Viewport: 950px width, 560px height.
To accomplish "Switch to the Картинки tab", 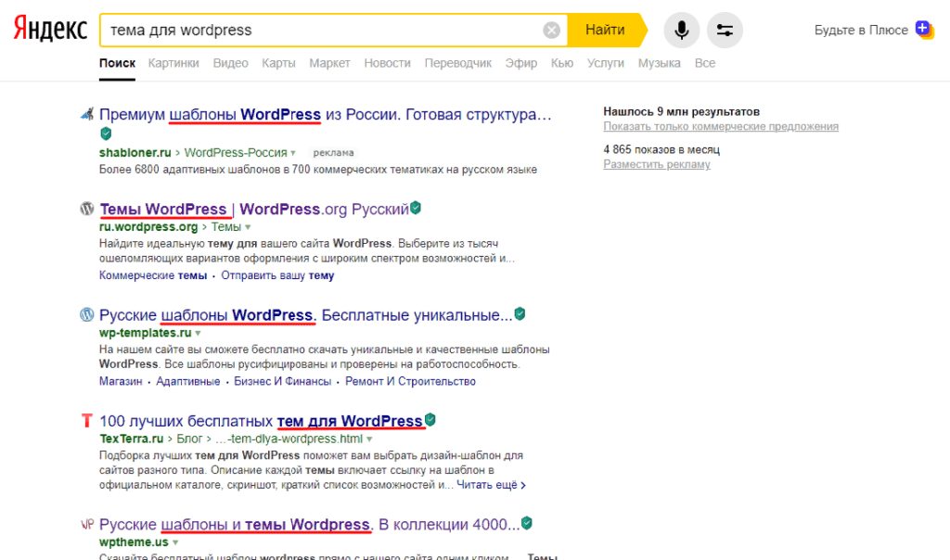I will (x=173, y=63).
